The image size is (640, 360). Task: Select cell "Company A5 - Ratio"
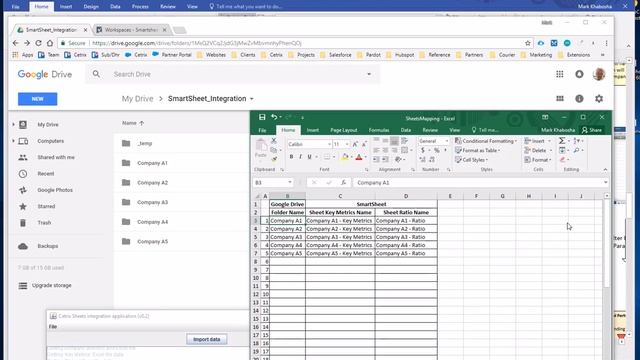406,253
